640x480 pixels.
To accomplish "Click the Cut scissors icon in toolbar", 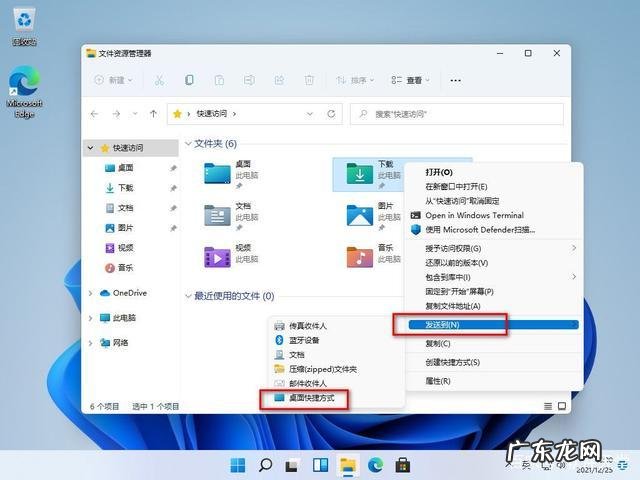I will tap(159, 80).
